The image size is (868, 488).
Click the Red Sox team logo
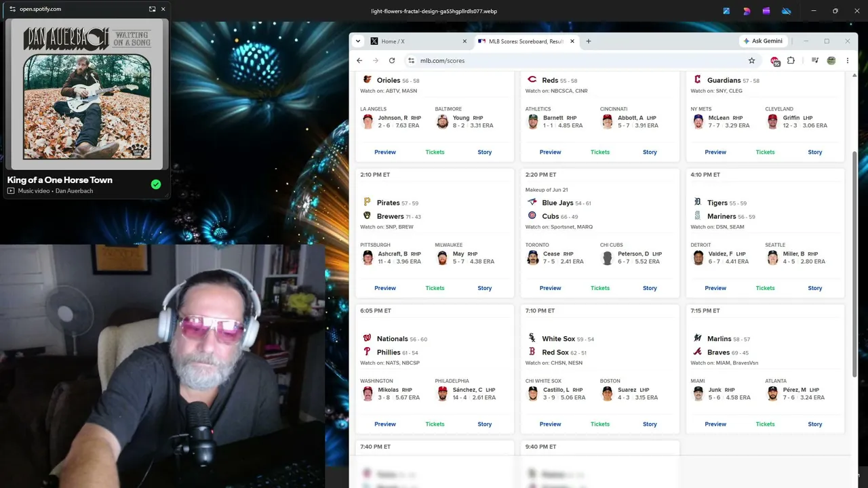point(532,352)
